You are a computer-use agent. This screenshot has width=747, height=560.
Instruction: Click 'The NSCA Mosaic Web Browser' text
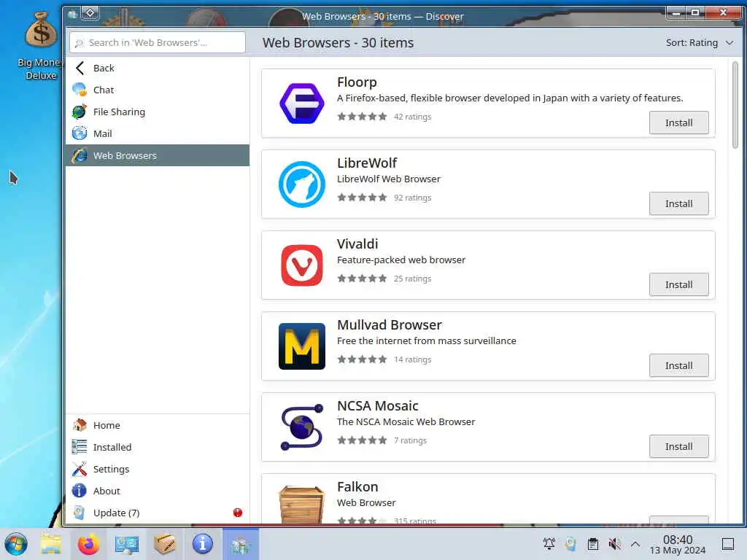(406, 422)
